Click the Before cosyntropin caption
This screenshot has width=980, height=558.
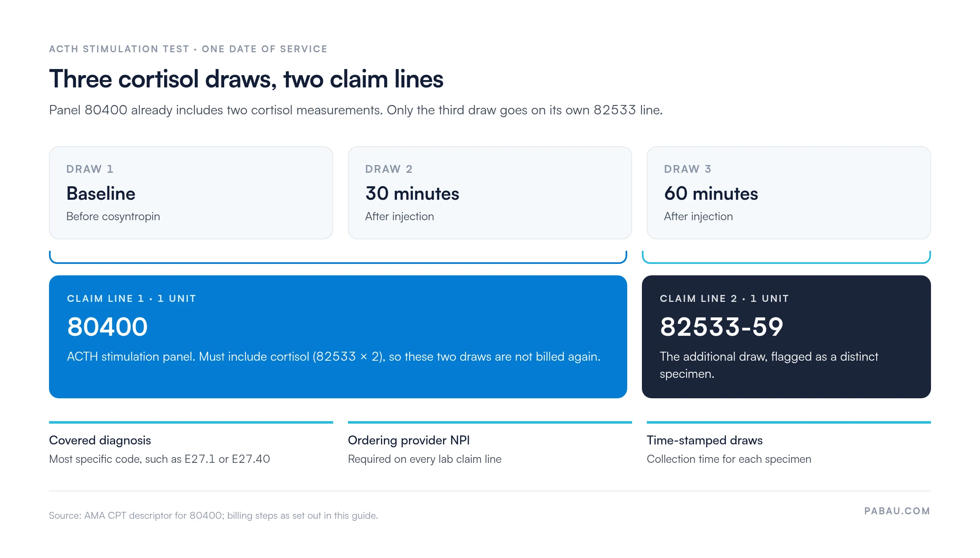tap(113, 217)
